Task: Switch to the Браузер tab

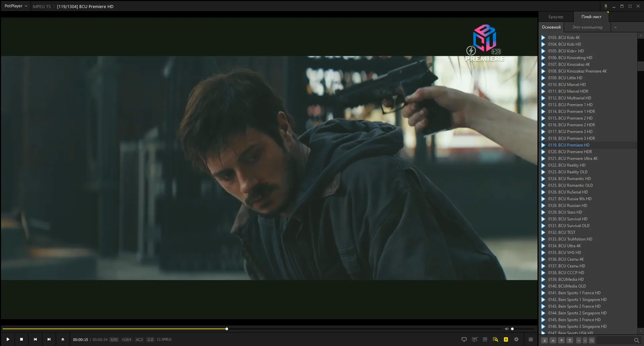Action: pos(556,17)
